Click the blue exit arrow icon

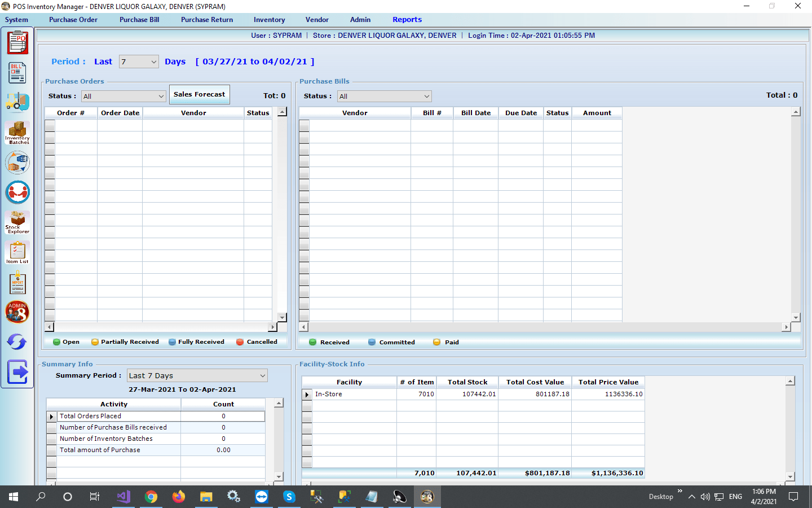click(17, 372)
